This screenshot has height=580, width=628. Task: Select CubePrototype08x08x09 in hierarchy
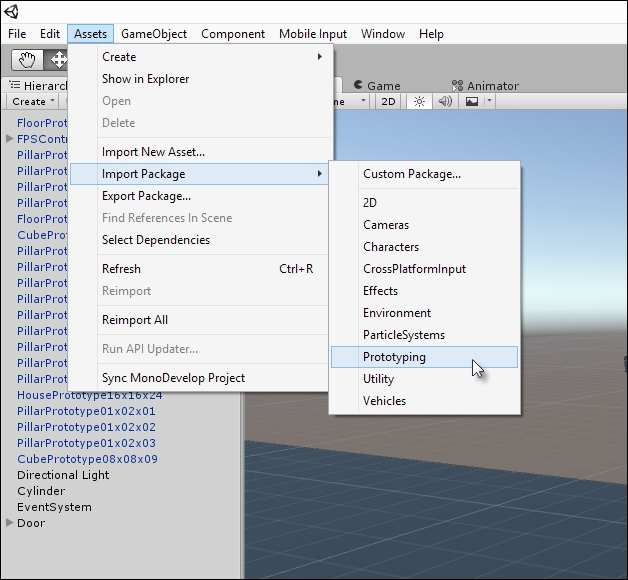click(87, 459)
